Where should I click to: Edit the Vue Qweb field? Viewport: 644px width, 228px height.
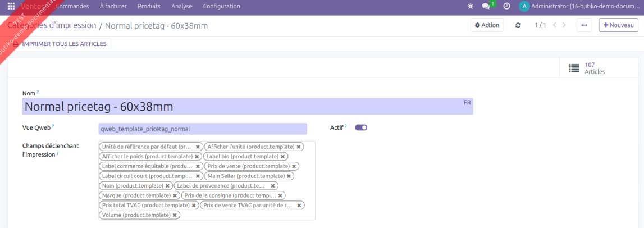pos(203,129)
